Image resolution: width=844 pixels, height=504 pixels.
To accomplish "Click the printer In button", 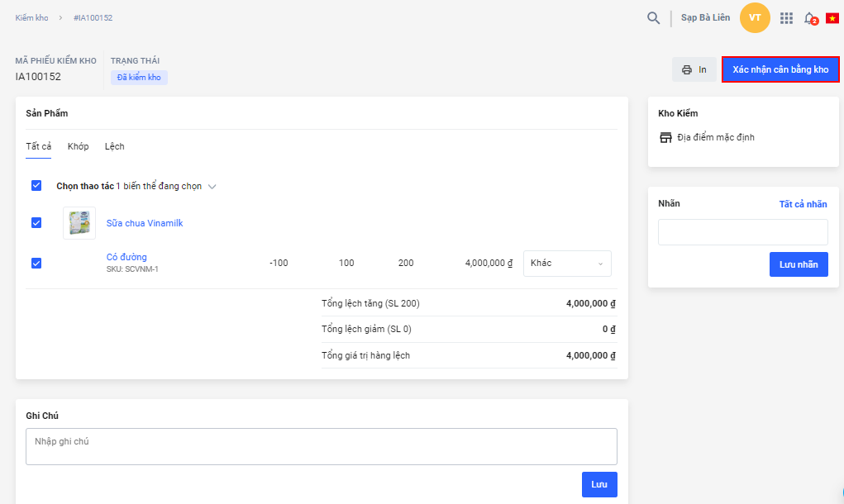I will pos(694,69).
